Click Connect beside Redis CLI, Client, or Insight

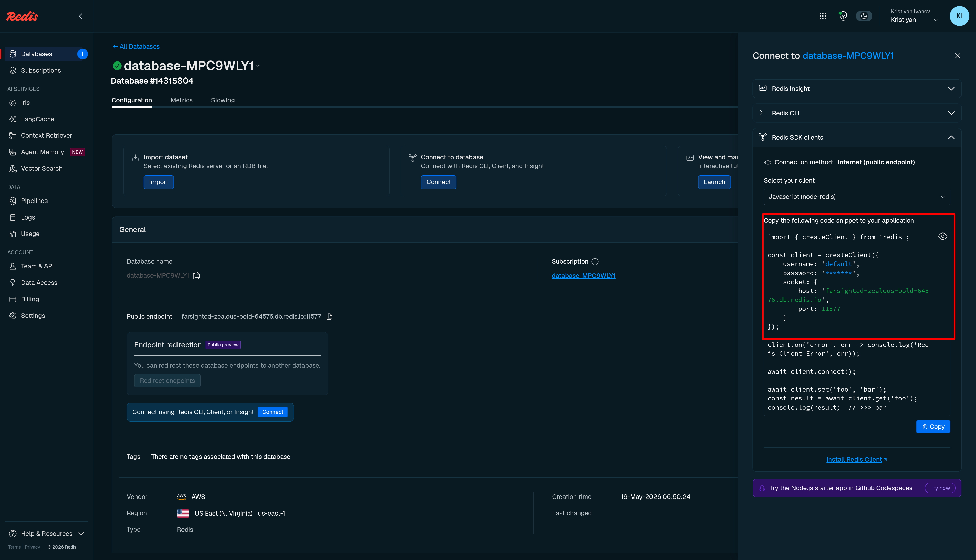273,412
